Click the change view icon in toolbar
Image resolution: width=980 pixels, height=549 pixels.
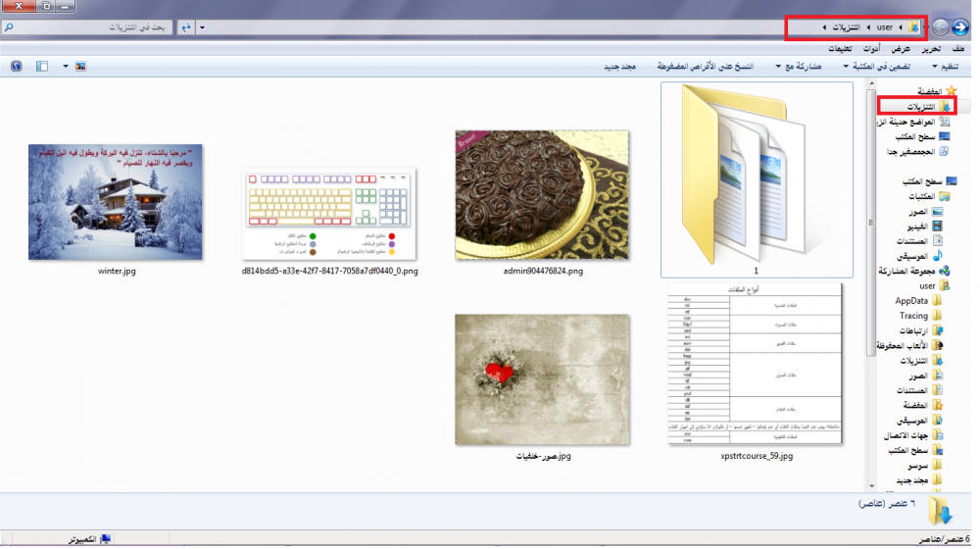(80, 67)
